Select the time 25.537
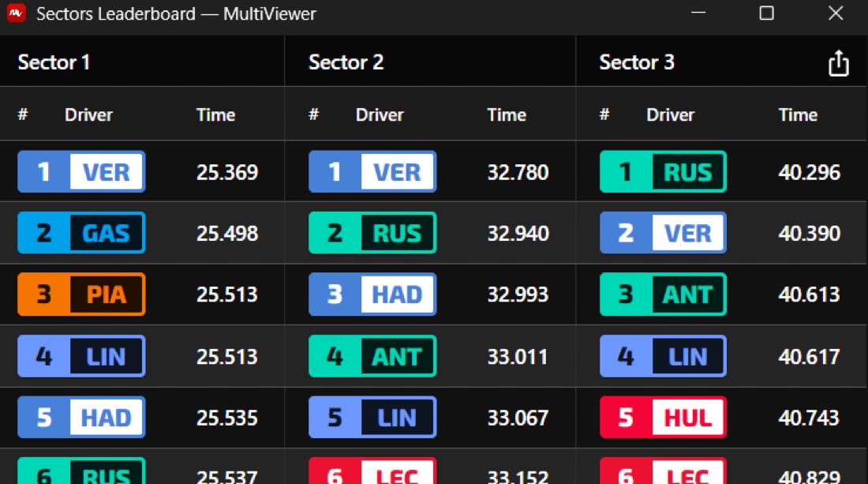This screenshot has width=868, height=484. 227,476
